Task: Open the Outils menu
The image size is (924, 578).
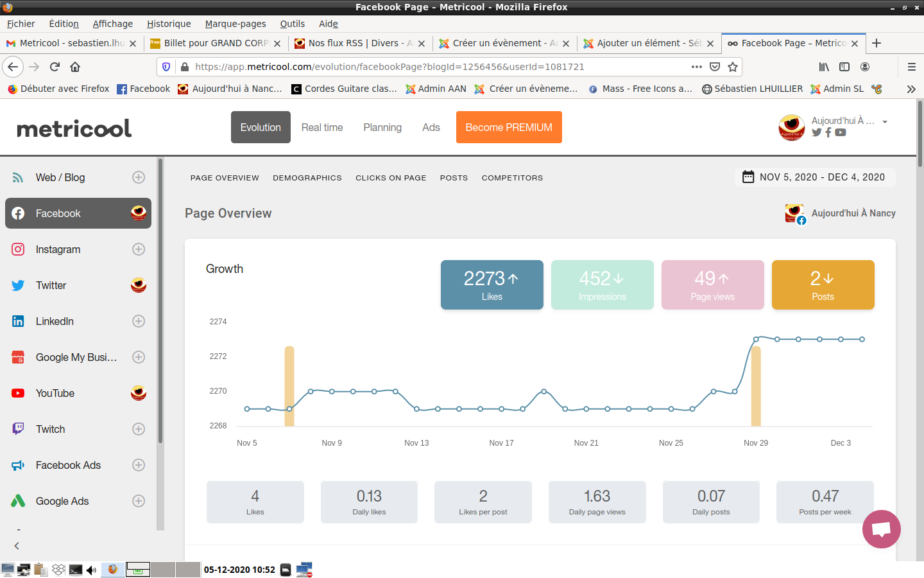Action: 293,24
